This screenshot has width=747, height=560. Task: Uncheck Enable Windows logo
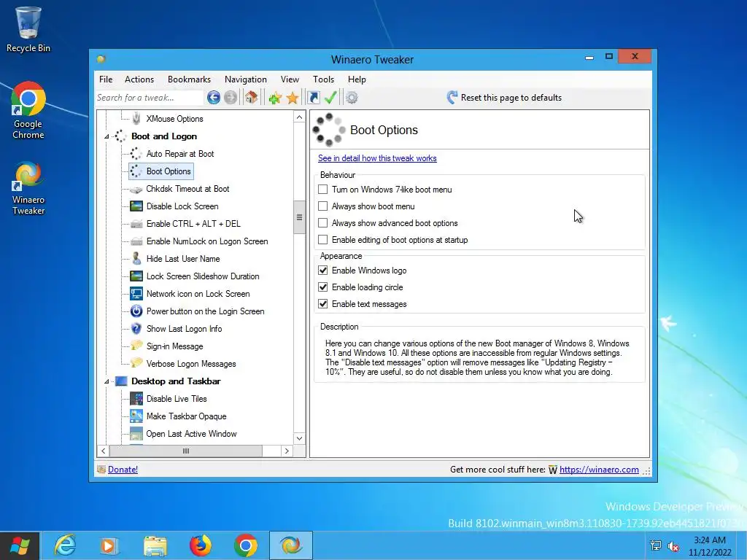323,271
